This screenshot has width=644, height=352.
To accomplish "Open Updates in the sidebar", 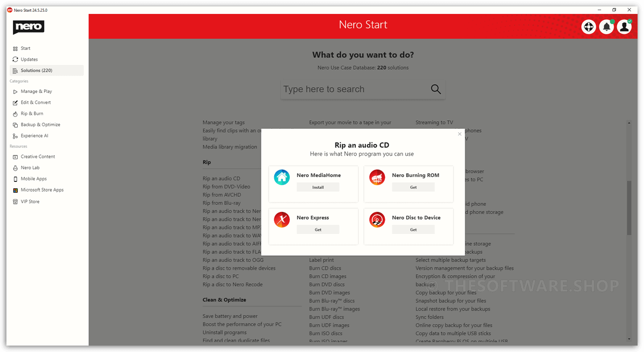I will [30, 60].
